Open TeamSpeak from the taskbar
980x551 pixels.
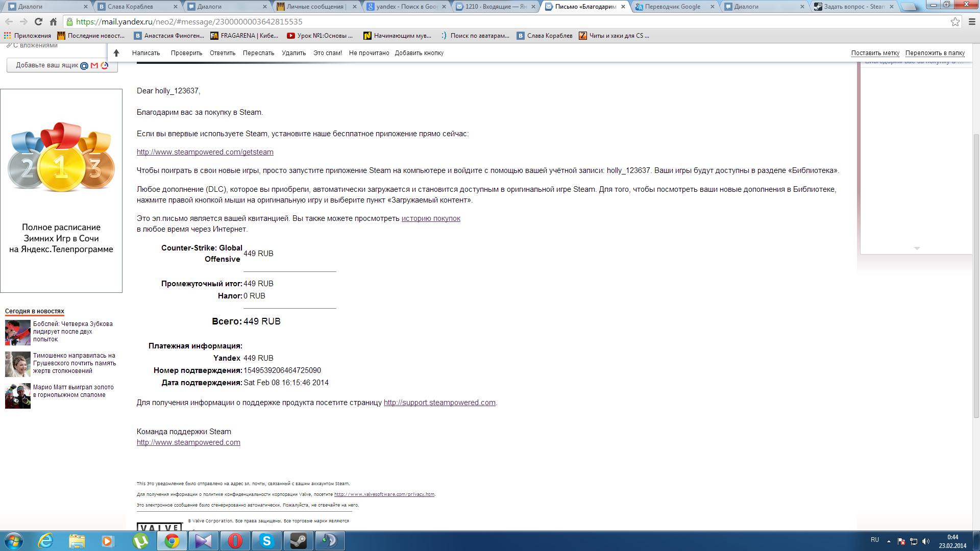pos(330,541)
